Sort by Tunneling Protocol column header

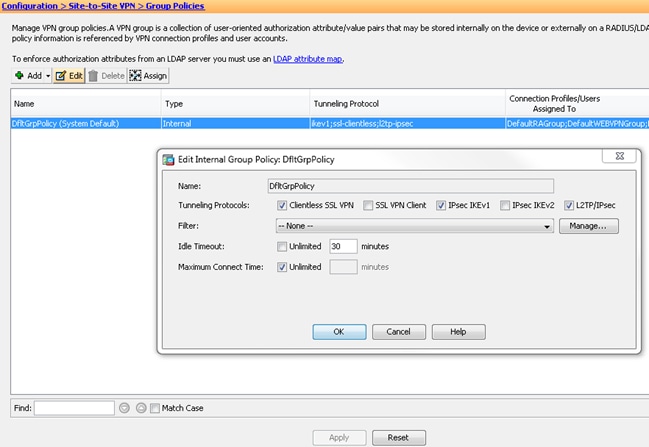tap(407, 103)
